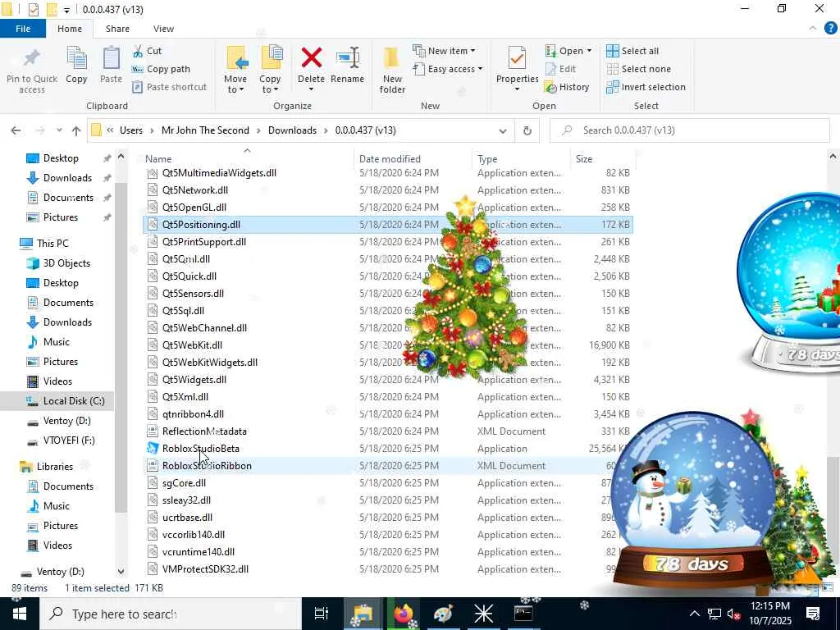Expand or collapse the ribbon chevron
Viewport: 840px width, 630px height.
point(813,29)
